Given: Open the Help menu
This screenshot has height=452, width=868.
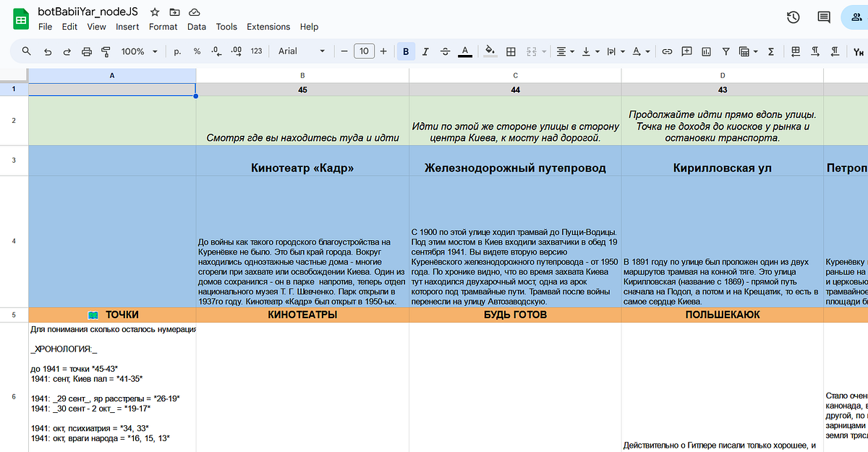Looking at the screenshot, I should click(309, 27).
